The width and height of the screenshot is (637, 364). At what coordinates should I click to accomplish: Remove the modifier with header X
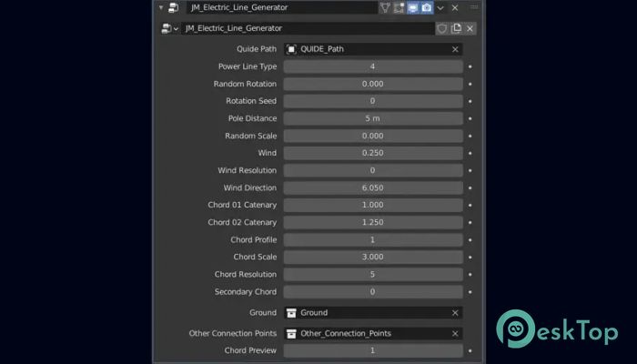coord(455,7)
